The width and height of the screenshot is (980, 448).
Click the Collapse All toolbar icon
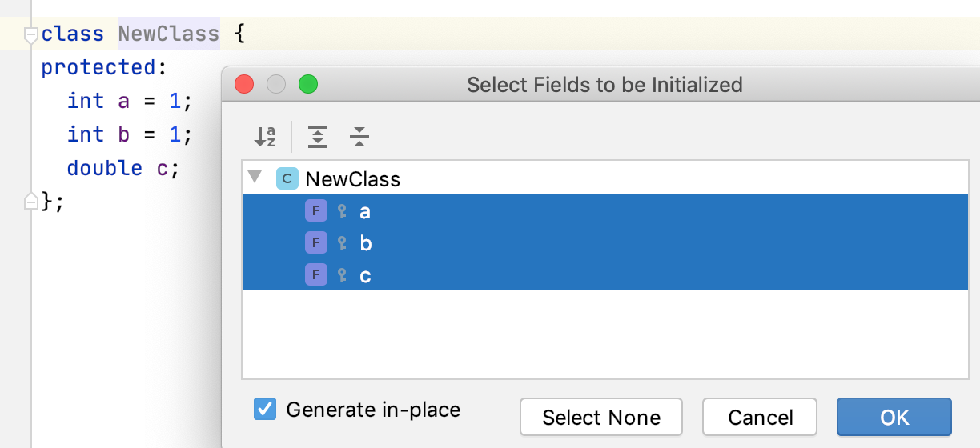coord(359,137)
